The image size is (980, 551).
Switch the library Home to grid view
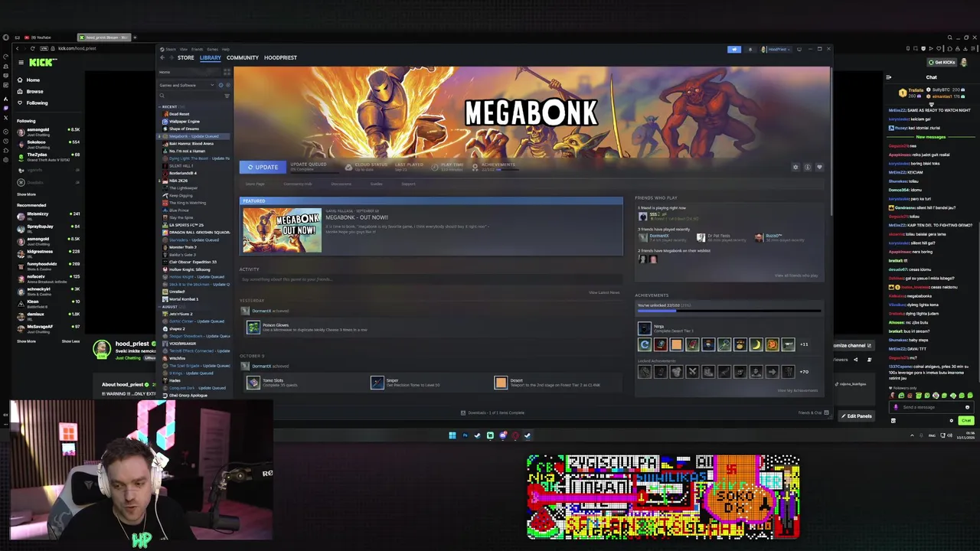(x=227, y=72)
